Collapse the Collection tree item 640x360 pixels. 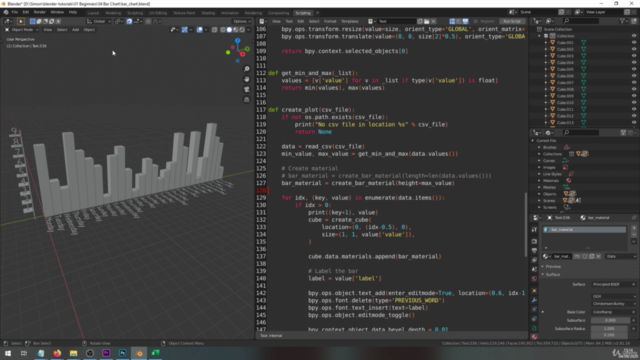point(539,36)
